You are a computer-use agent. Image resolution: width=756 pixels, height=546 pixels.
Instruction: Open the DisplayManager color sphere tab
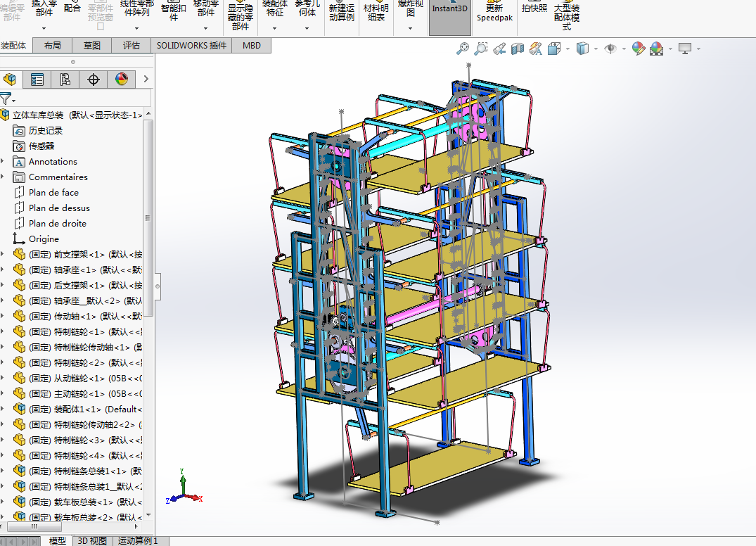121,79
